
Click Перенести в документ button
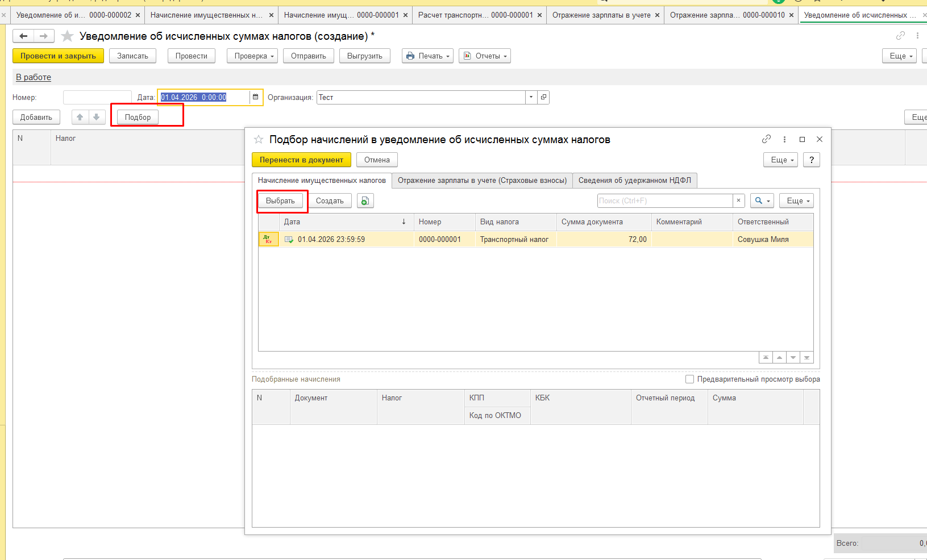tap(301, 160)
